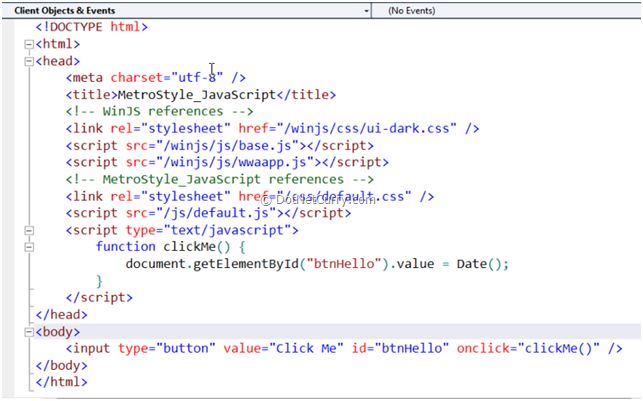
Task: Click the MetroStyle_JavaScript references comment
Action: pos(220,180)
